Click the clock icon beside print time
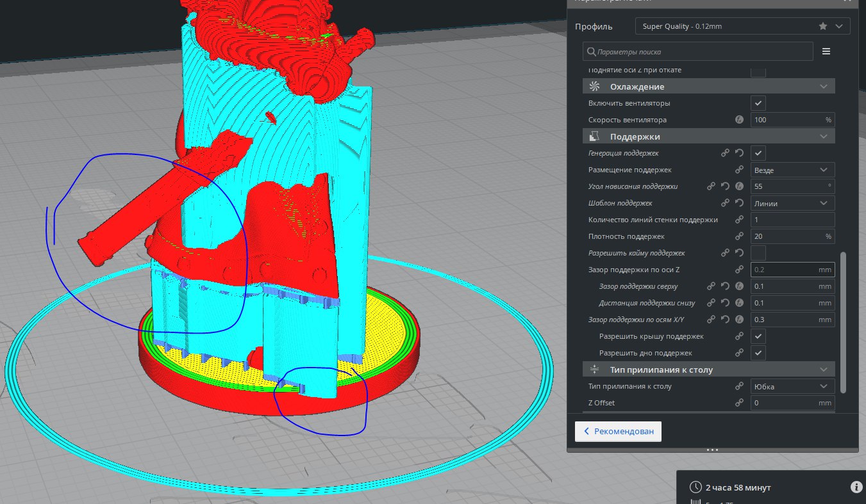 click(x=695, y=487)
